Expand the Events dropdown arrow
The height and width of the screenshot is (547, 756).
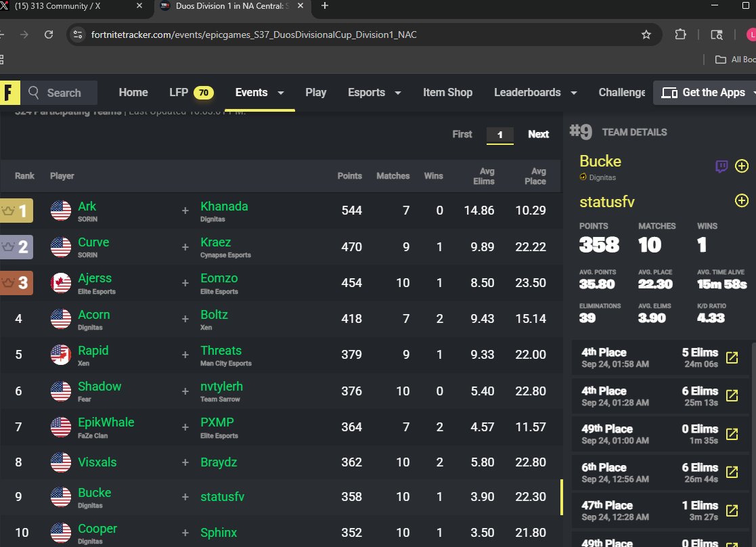(281, 93)
